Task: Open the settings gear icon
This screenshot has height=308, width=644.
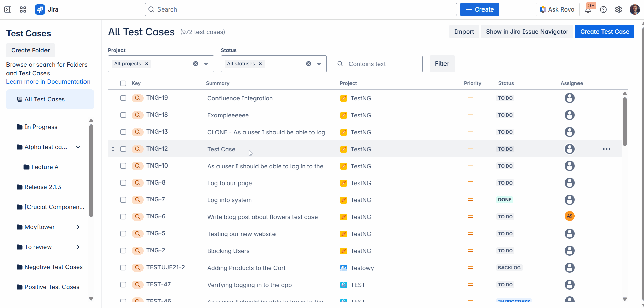Action: pyautogui.click(x=619, y=9)
